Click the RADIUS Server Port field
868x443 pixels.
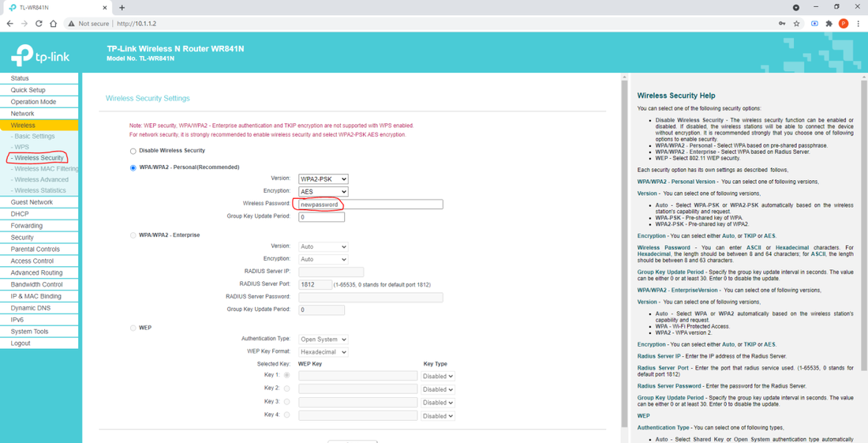[316, 284]
